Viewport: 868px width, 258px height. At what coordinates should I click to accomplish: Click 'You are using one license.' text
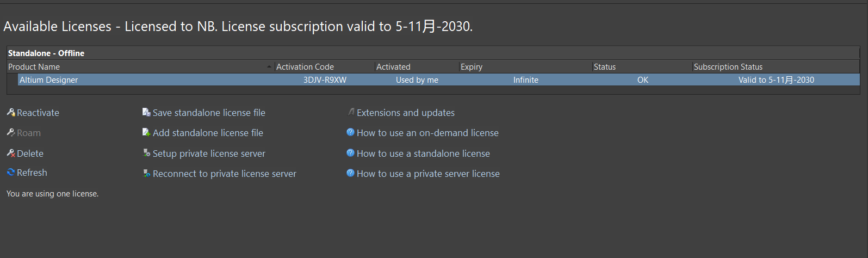53,194
